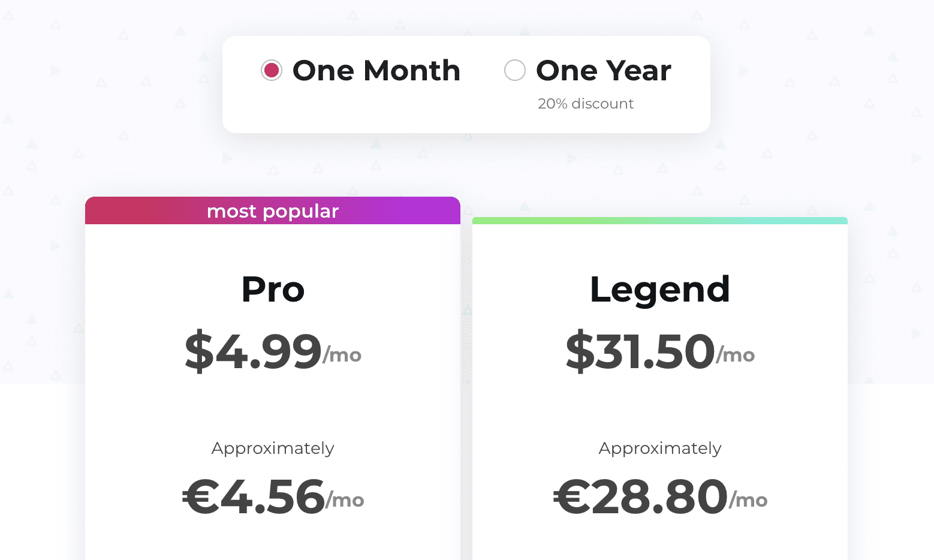This screenshot has height=560, width=934.
Task: Click the "/mo" suffix beside €4.56
Action: pos(345,501)
